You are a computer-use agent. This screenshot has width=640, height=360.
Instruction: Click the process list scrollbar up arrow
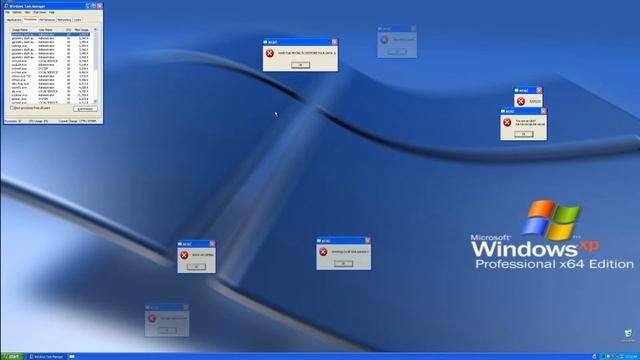(95, 29)
